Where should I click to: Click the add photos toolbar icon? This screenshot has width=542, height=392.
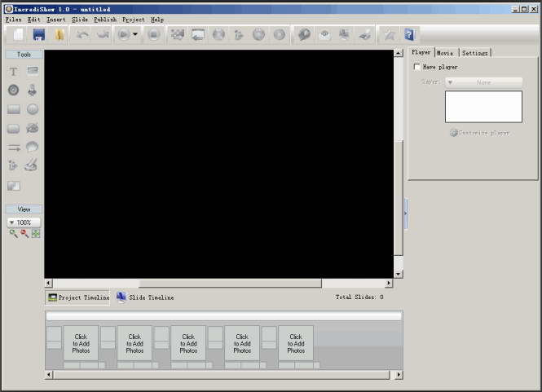pos(178,34)
